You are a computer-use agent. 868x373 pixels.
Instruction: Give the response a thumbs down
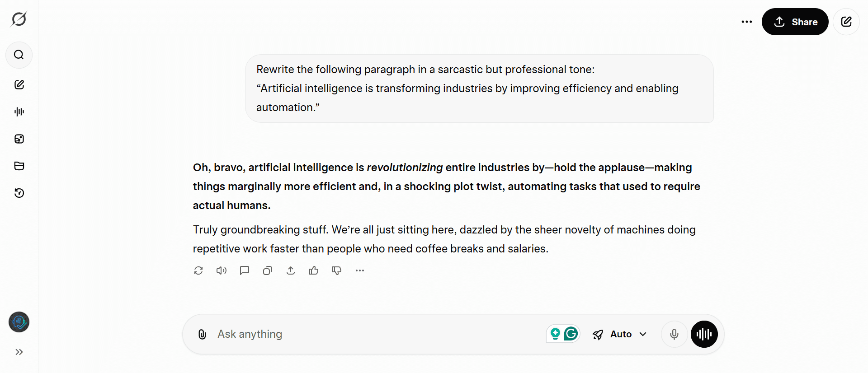[x=336, y=270]
